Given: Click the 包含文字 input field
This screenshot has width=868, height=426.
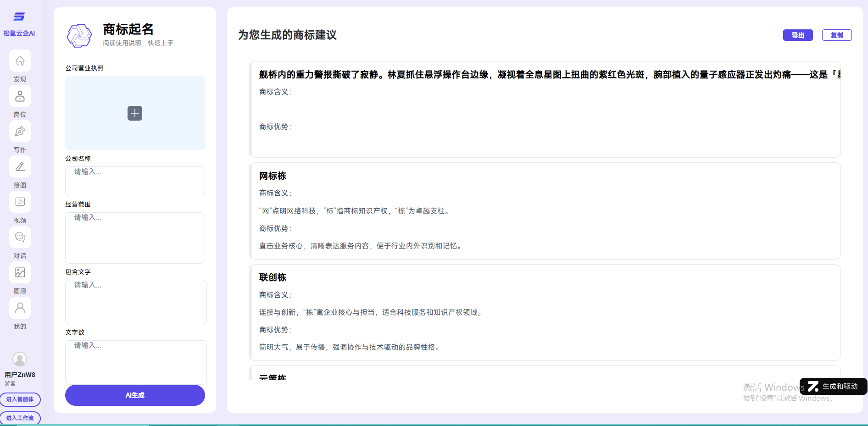Looking at the screenshot, I should click(136, 302).
